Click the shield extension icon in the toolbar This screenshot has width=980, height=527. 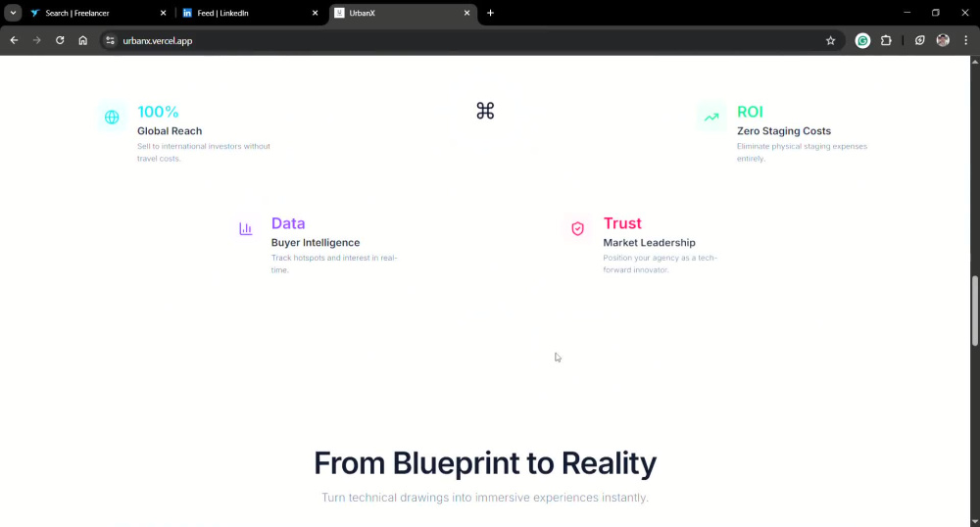click(x=919, y=40)
